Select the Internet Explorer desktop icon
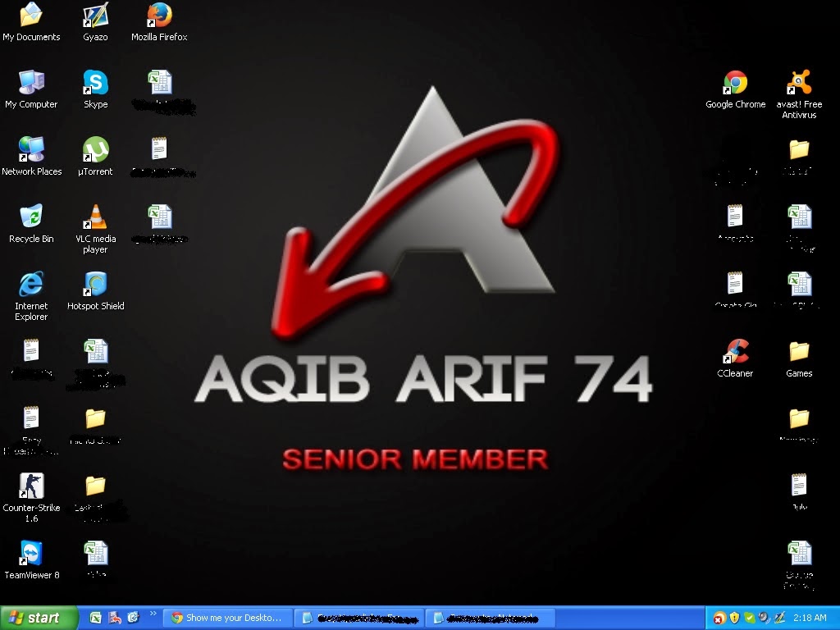The image size is (840, 630). (31, 296)
